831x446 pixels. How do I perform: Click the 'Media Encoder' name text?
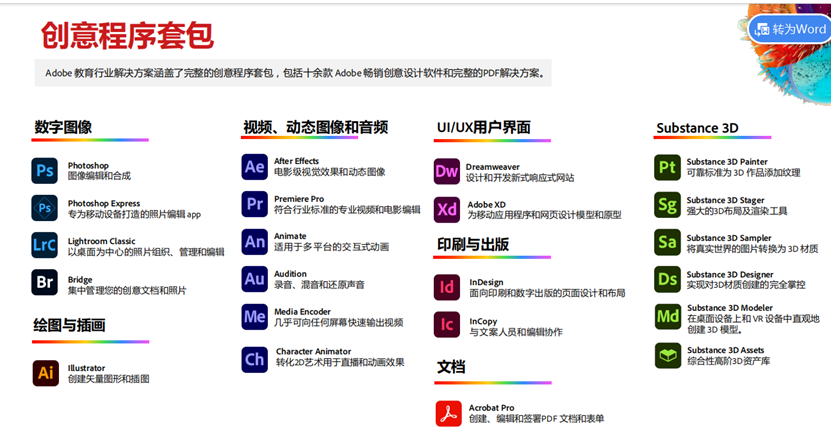point(302,311)
